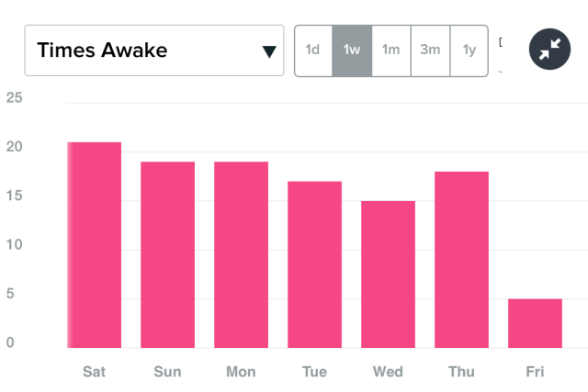Select the 1d time range
This screenshot has height=392, width=588.
pos(313,50)
